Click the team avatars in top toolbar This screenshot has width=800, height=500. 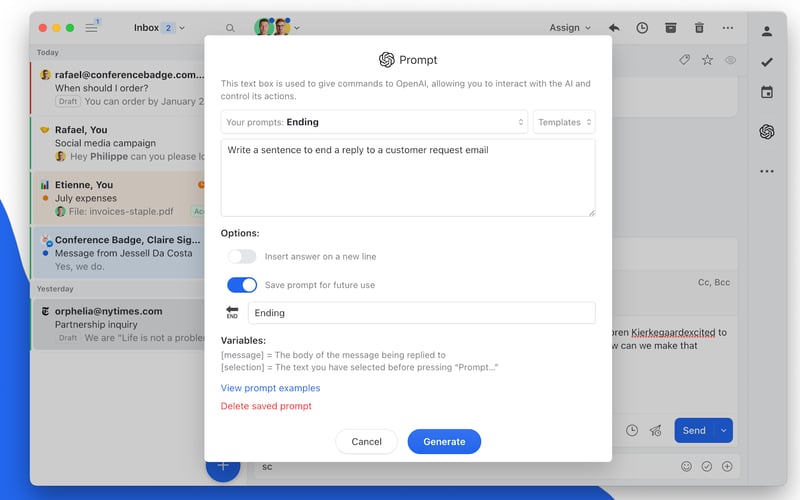(x=272, y=27)
